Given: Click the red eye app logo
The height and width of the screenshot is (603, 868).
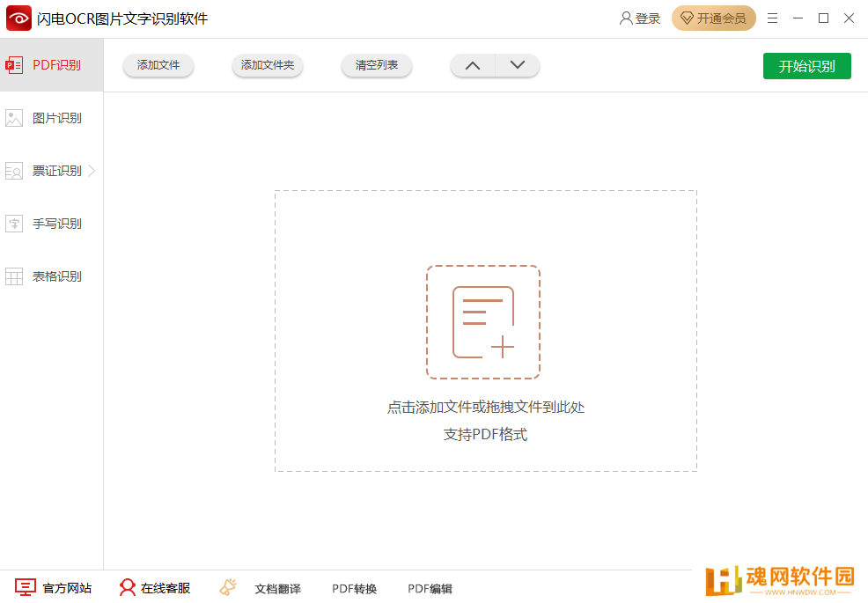Looking at the screenshot, I should [18, 18].
